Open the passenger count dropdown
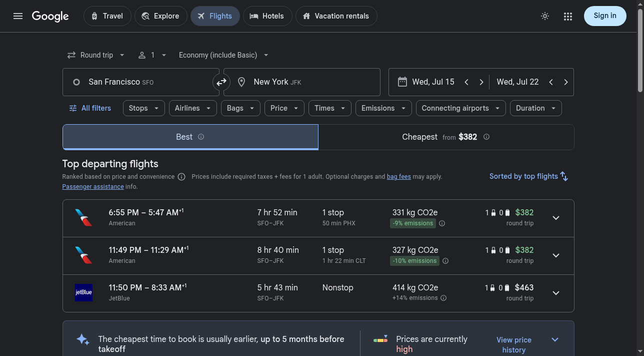This screenshot has height=356, width=644. tap(152, 55)
